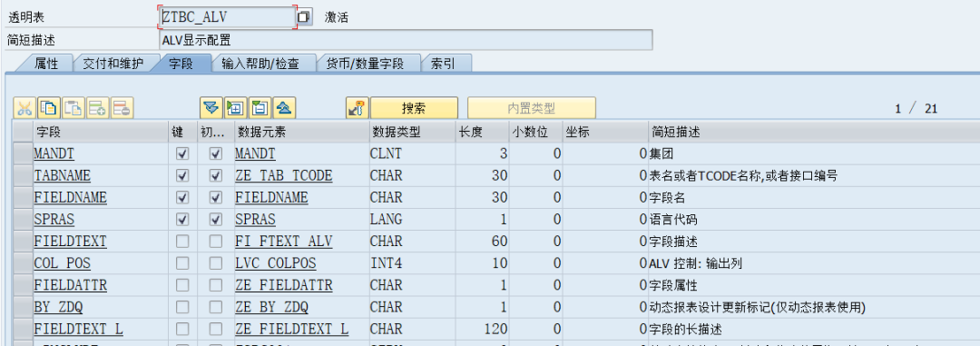The width and height of the screenshot is (980, 346).
Task: Click the table select-all corner cell
Action: 23,132
